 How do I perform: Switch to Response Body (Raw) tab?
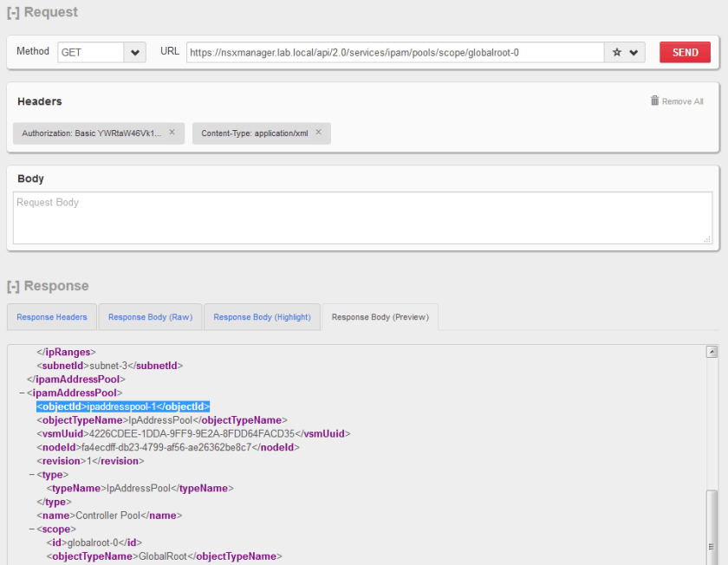pos(150,317)
